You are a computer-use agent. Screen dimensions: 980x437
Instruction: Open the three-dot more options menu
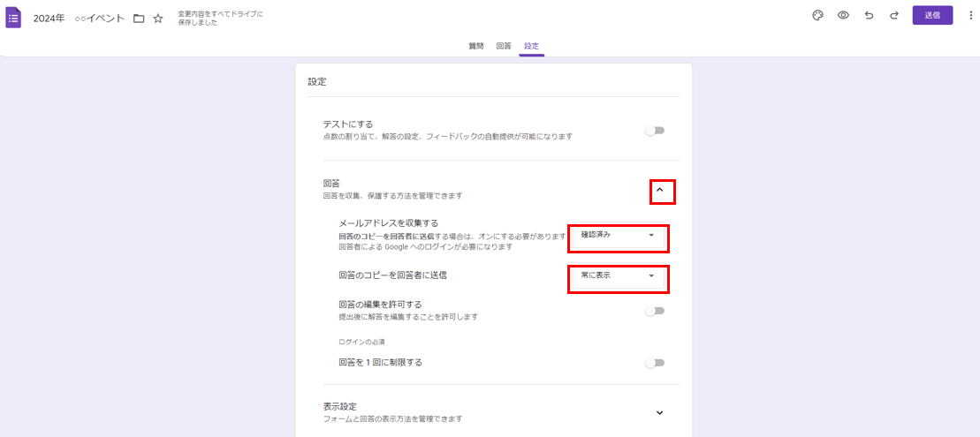(969, 16)
